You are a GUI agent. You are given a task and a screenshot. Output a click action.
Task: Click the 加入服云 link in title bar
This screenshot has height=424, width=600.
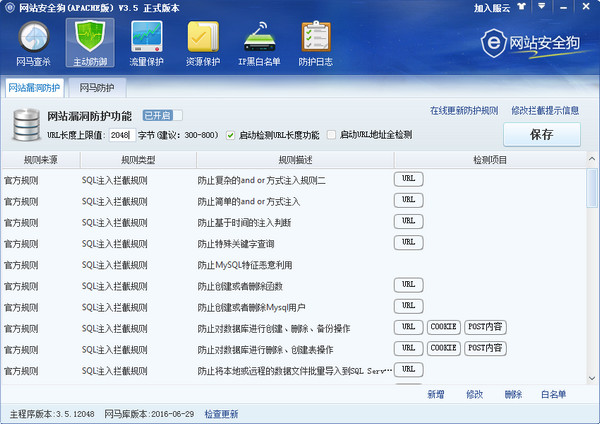pyautogui.click(x=492, y=8)
